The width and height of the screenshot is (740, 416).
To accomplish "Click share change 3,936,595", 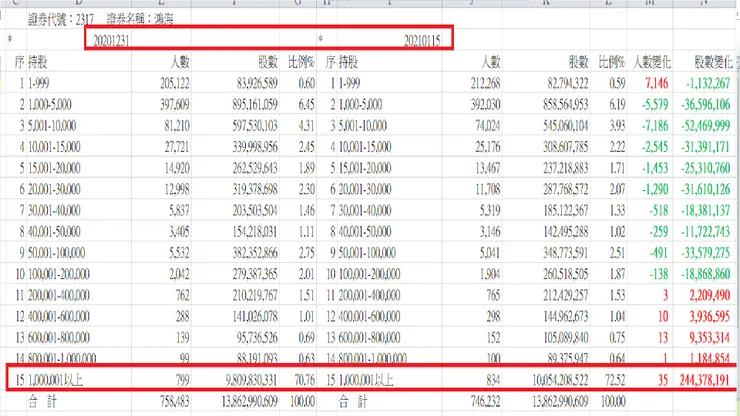I will tap(710, 317).
